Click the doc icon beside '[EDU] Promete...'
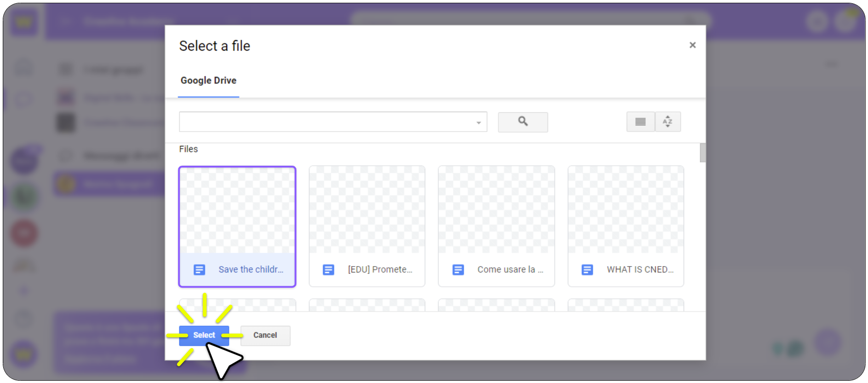868x383 pixels. [x=329, y=270]
